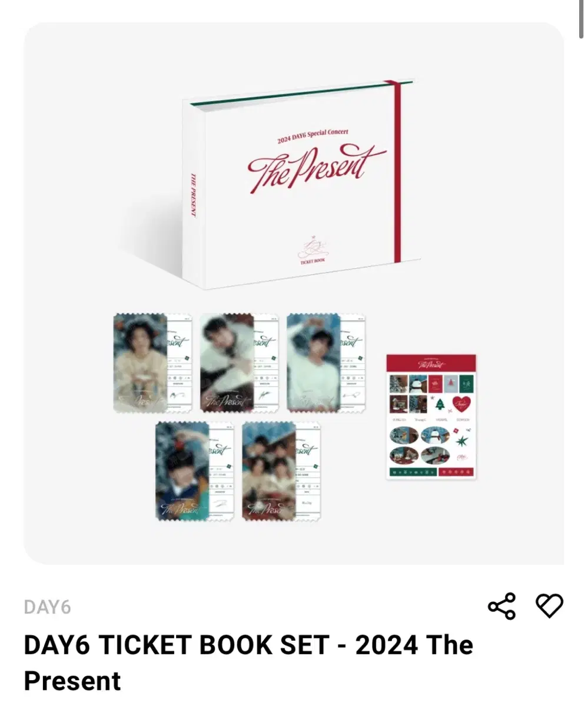Click the '2024 DAY6 Special Concert' text on box
588x706 pixels.
click(313, 136)
